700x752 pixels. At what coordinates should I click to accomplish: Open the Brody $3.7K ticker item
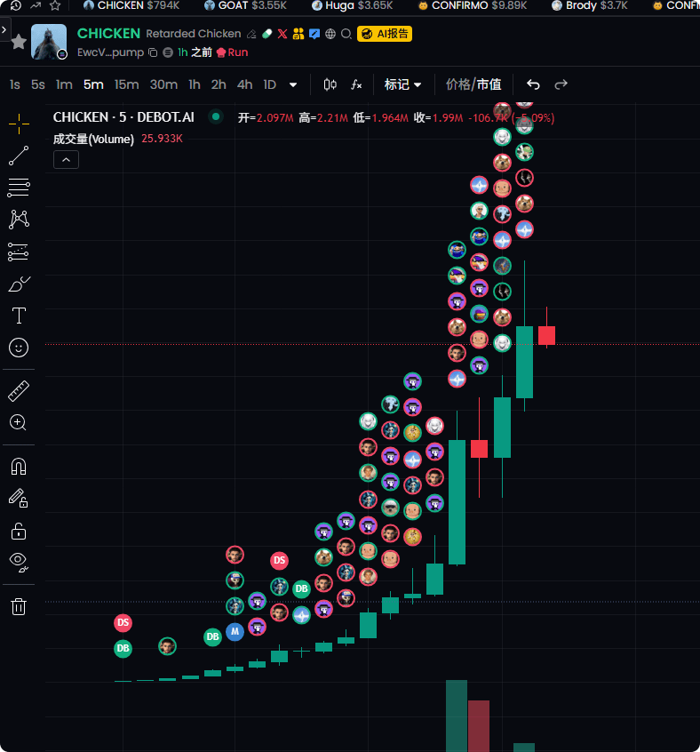tap(589, 5)
